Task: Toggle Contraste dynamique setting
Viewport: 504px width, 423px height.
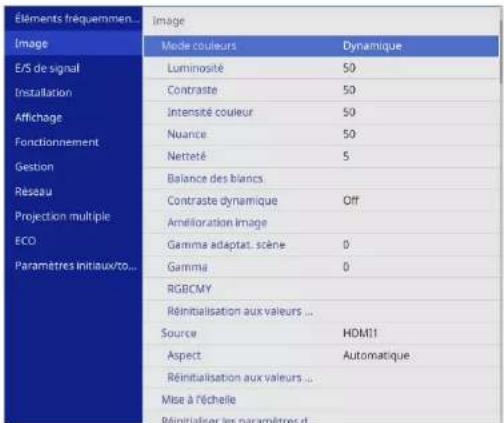Action: 321,200
